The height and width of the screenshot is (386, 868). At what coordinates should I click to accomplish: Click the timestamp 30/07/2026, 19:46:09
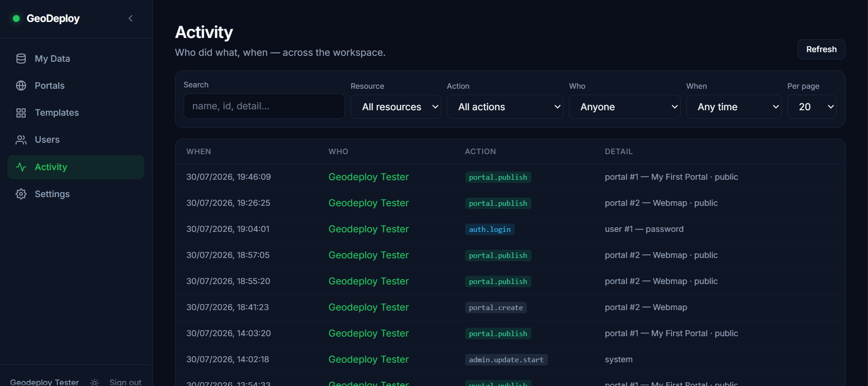[228, 177]
